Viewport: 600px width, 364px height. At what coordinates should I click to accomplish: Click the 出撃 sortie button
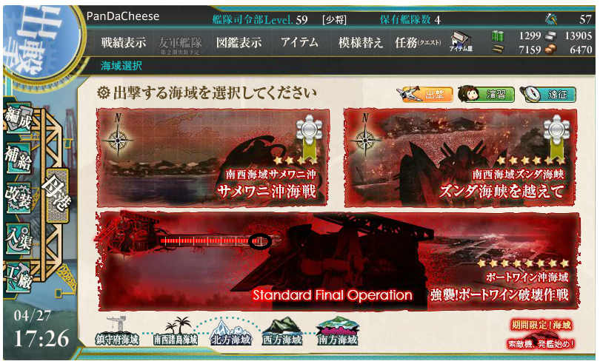(424, 94)
